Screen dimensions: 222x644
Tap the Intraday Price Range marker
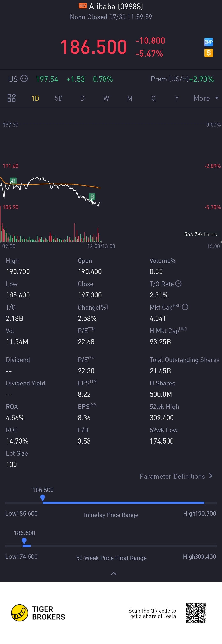click(x=43, y=498)
